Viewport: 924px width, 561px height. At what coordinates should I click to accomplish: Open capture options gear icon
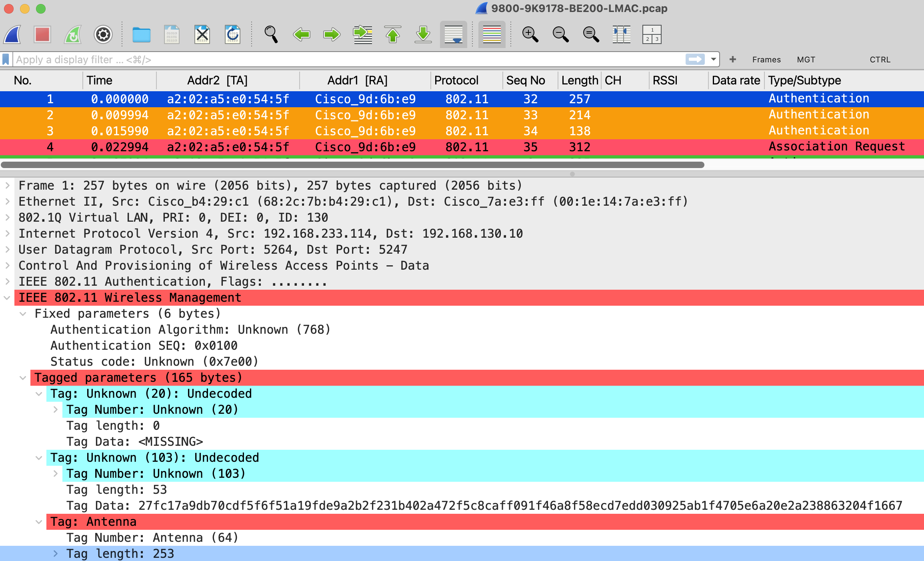click(103, 34)
